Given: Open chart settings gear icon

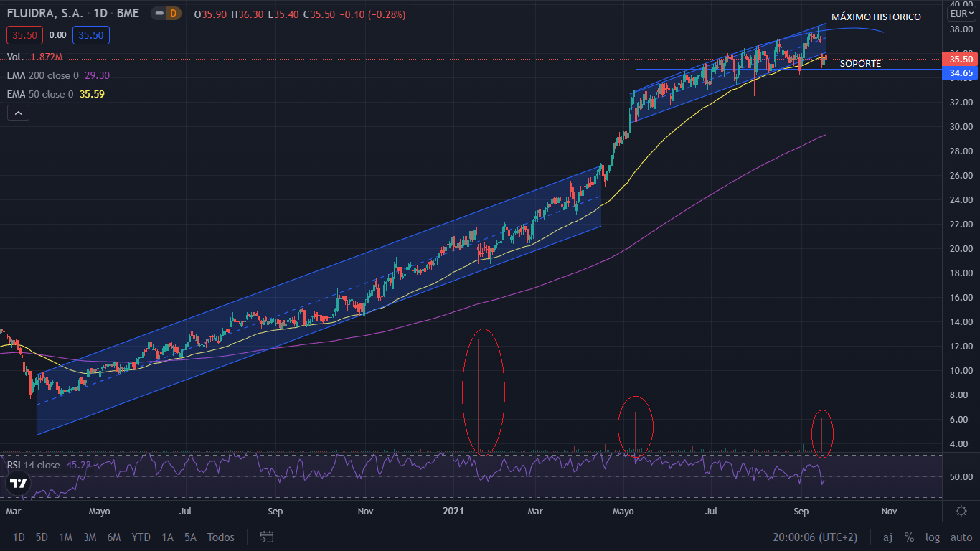Looking at the screenshot, I should 961,511.
